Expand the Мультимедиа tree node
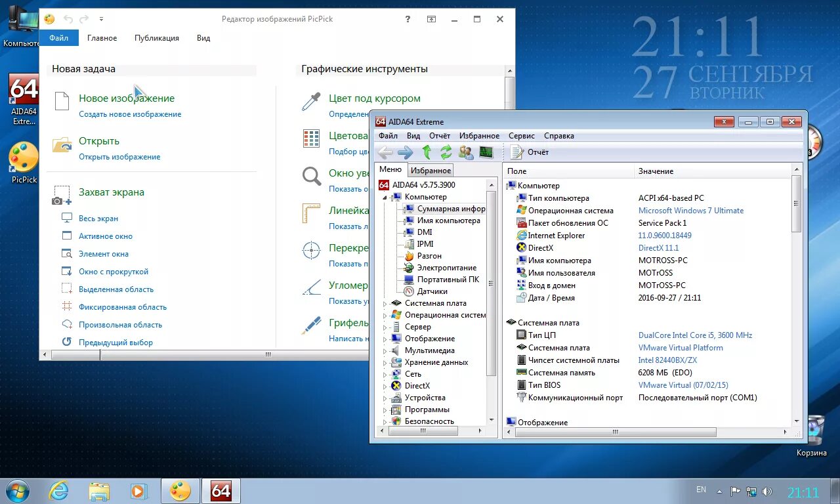The width and height of the screenshot is (840, 504). (385, 350)
